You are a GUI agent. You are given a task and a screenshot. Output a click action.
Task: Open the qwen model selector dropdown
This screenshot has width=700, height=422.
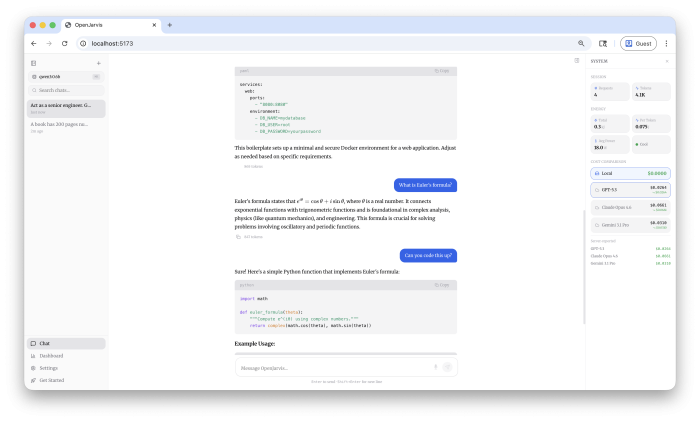(x=66, y=76)
